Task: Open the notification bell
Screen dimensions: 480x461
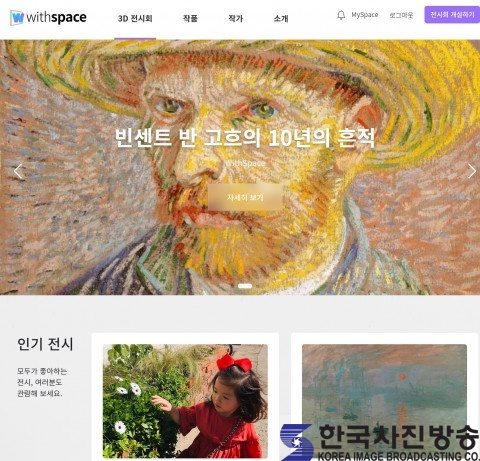Action: point(341,15)
